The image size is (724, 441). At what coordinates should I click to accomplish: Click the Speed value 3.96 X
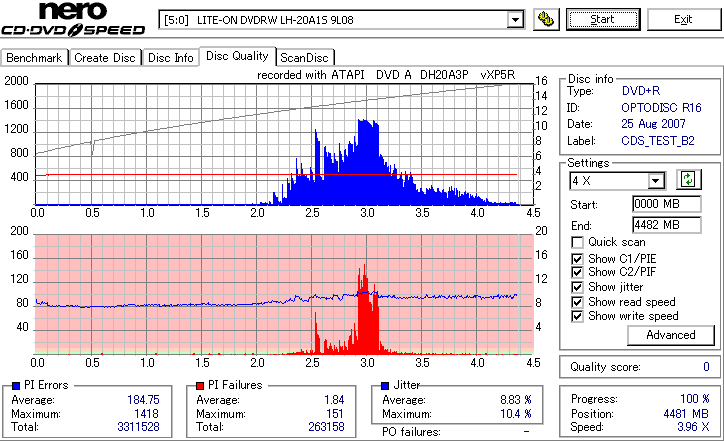click(693, 427)
